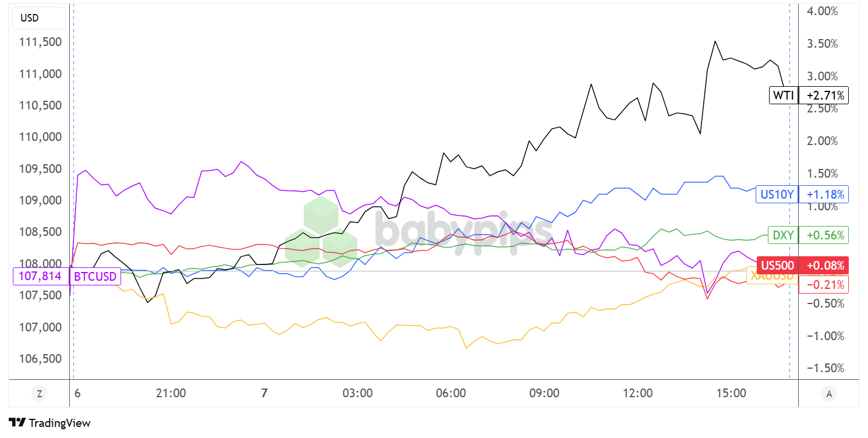Click the 15:00 time axis label
The height and width of the screenshot is (438, 868).
731,393
